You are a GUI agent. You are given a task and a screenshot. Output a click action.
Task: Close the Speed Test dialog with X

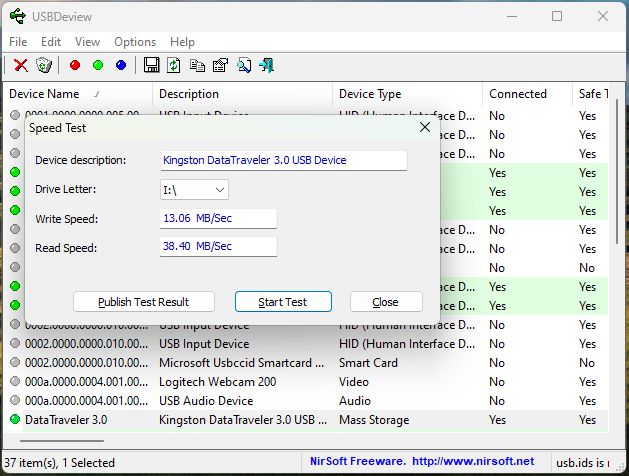[x=425, y=128]
